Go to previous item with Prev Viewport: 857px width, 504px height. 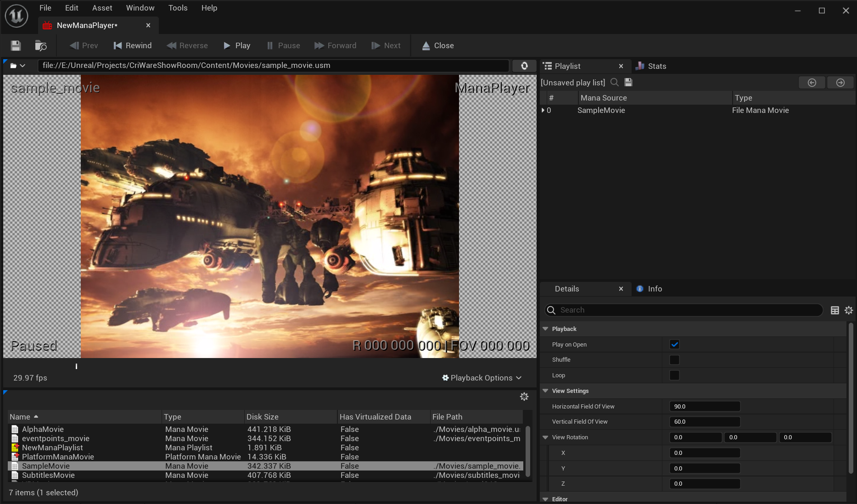(84, 45)
